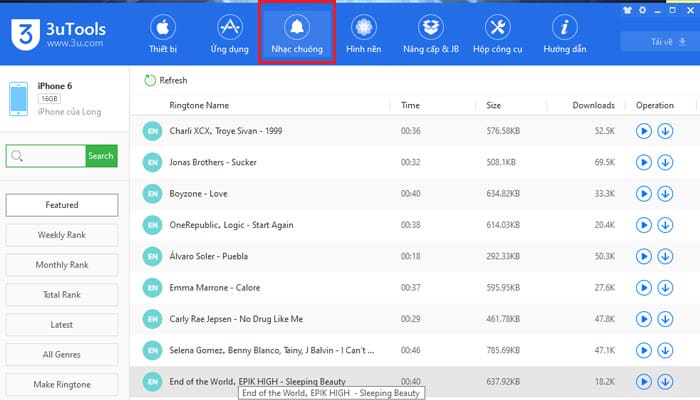Play Emma Marrone - Calore ringtone
This screenshot has height=400, width=700.
click(x=644, y=288)
